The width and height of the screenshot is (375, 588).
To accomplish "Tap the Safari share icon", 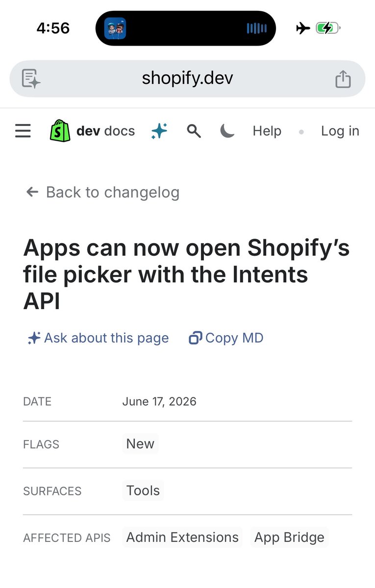I will [343, 78].
